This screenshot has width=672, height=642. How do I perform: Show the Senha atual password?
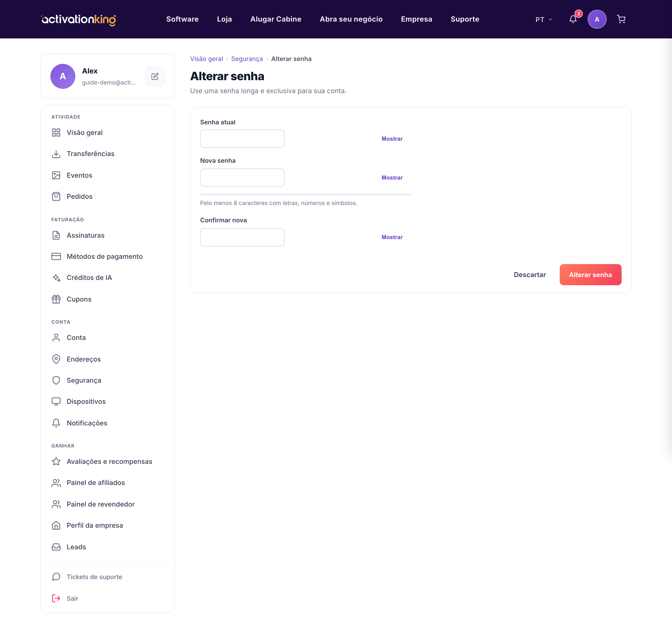pyautogui.click(x=392, y=139)
